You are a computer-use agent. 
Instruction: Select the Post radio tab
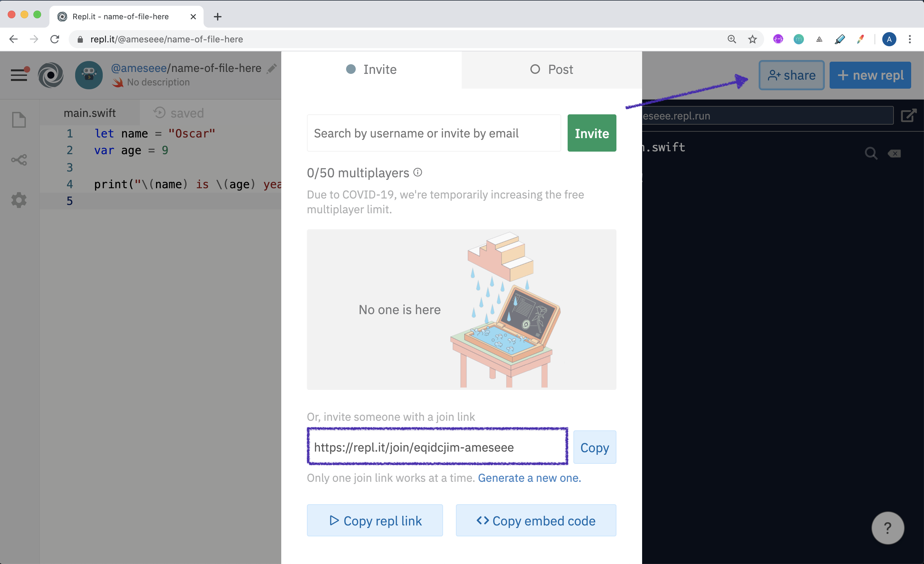(x=552, y=69)
